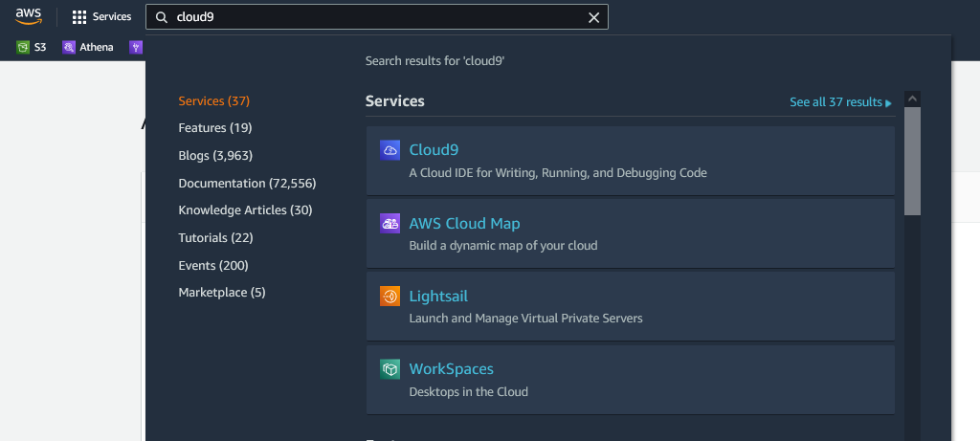Click the Lightsail service icon
Viewport: 980px width, 441px height.
point(390,297)
